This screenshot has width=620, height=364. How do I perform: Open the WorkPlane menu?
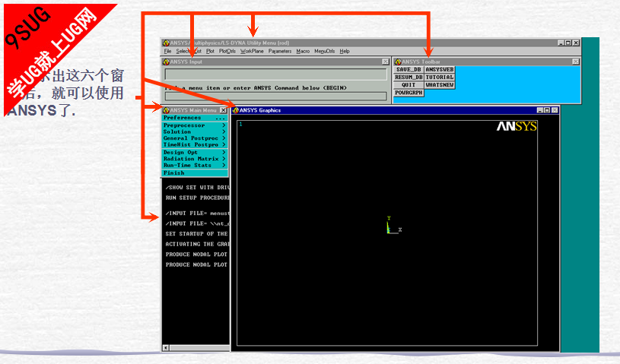[252, 52]
